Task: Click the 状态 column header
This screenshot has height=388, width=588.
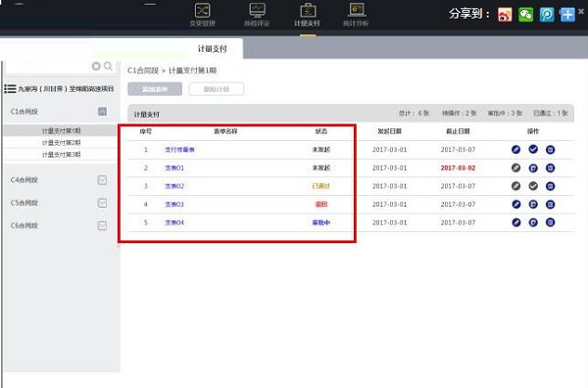Action: click(x=321, y=131)
